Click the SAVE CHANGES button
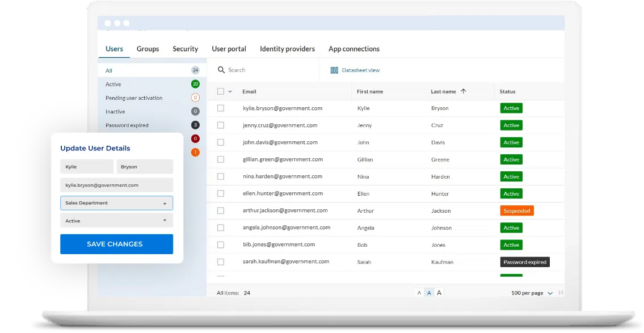Screen dimensions: 644x333 coord(116,244)
